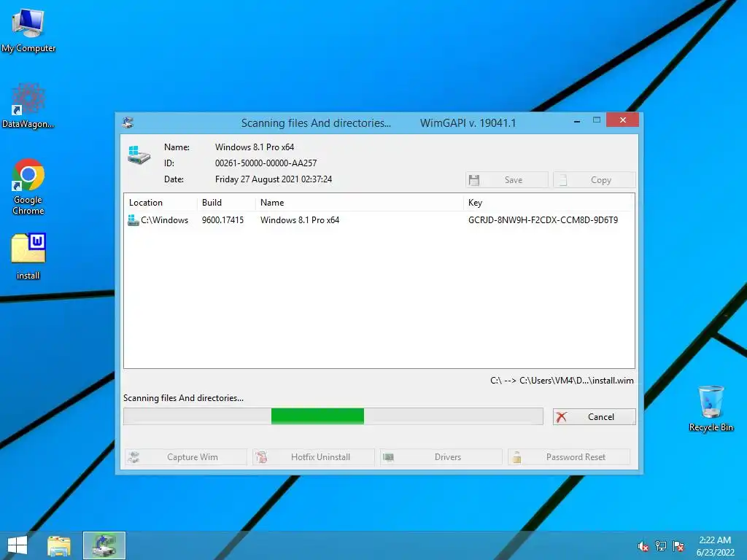
Task: Click the Capture Wim button
Action: [x=186, y=457]
